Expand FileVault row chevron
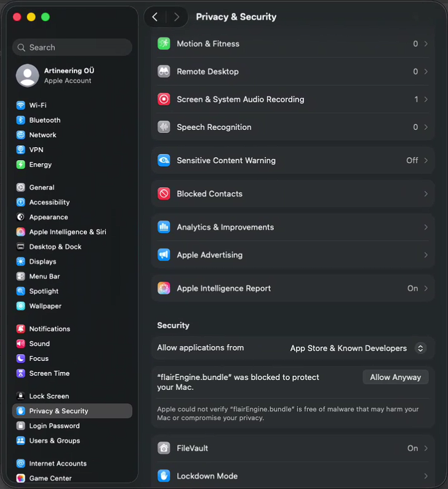The width and height of the screenshot is (448, 489). (426, 448)
